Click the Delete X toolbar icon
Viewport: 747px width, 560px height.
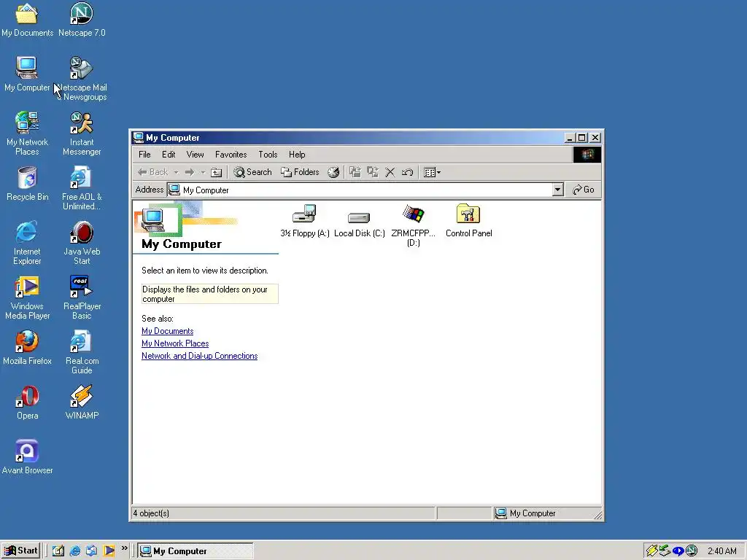point(390,172)
